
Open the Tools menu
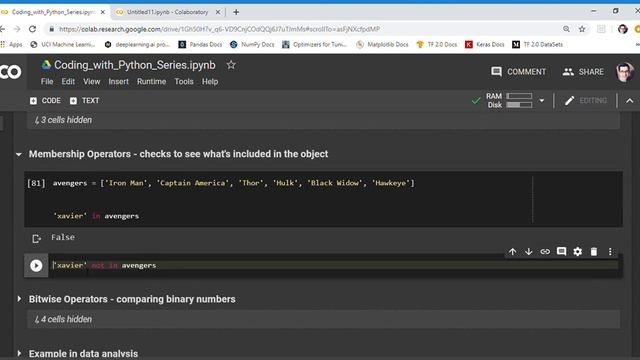pyautogui.click(x=184, y=82)
